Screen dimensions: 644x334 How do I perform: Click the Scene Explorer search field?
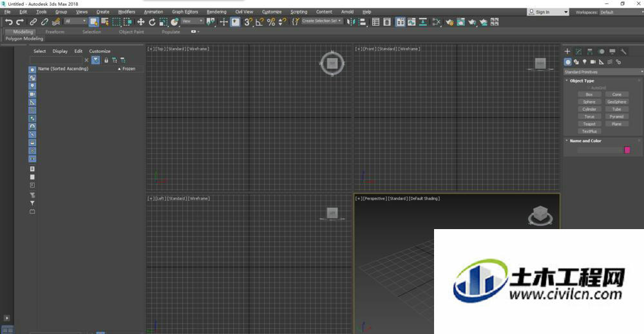[x=56, y=60]
